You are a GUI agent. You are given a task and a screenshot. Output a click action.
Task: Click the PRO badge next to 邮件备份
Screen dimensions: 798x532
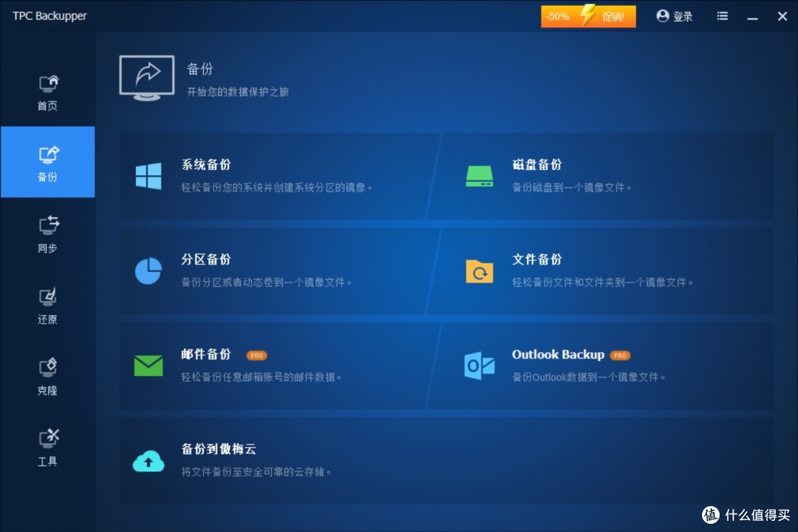(256, 355)
